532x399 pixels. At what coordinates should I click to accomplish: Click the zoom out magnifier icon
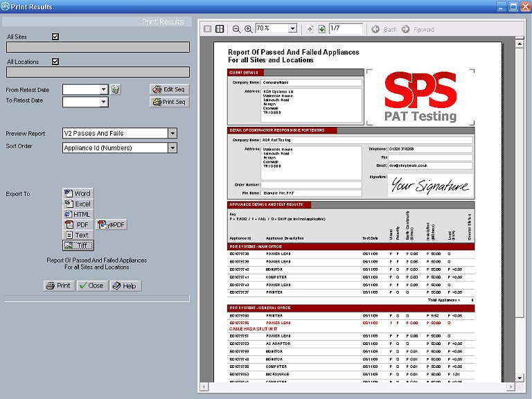point(236,29)
